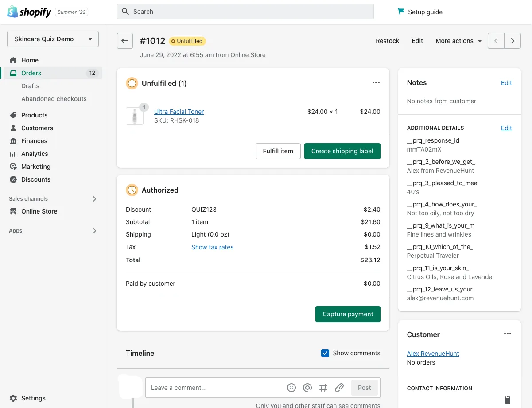532x408 pixels.
Task: Open Products in the sidebar
Action: pos(34,115)
